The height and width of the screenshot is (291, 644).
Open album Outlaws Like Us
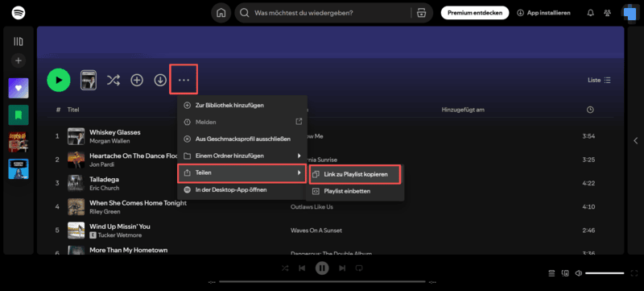pos(312,206)
